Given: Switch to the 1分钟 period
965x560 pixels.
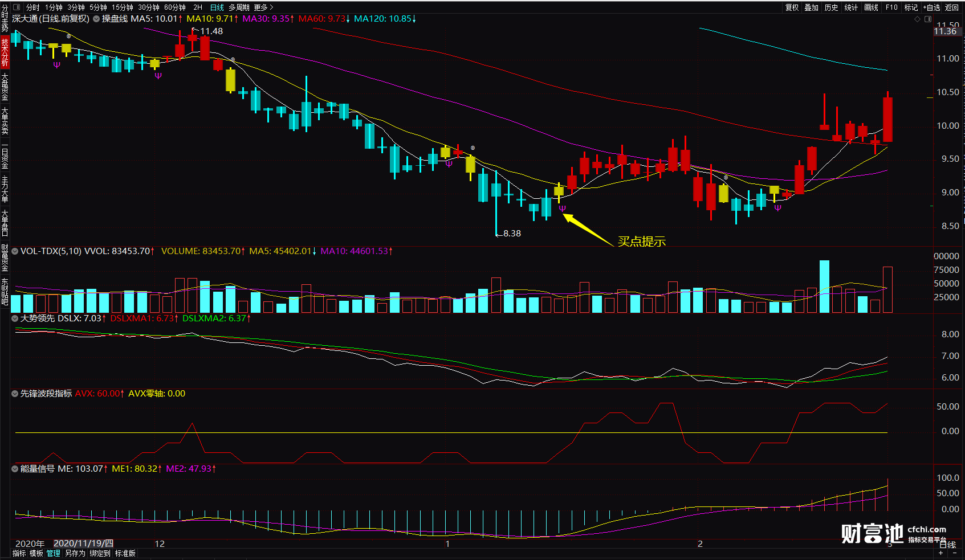Looking at the screenshot, I should pos(54,7).
